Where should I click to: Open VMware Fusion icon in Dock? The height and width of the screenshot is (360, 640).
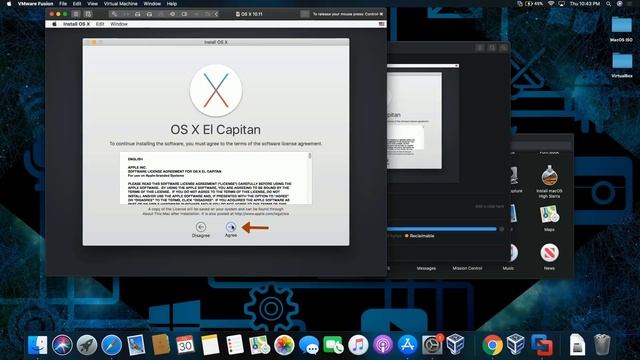542,345
